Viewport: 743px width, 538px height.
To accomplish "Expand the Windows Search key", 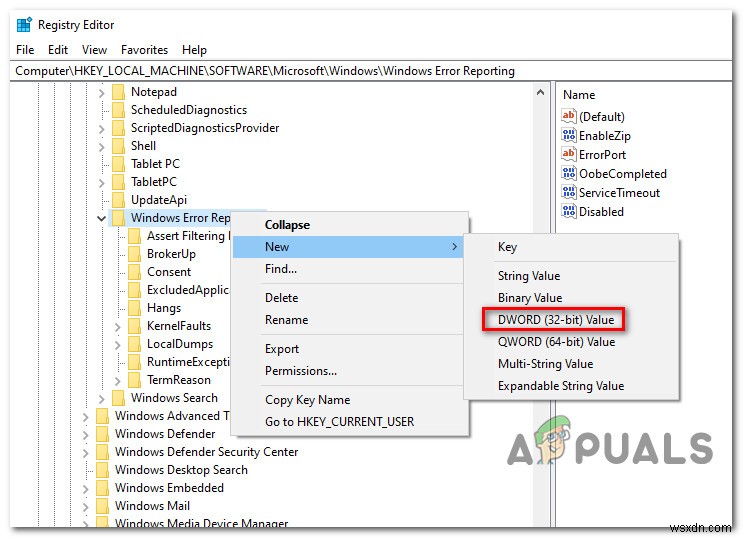I will [x=101, y=399].
